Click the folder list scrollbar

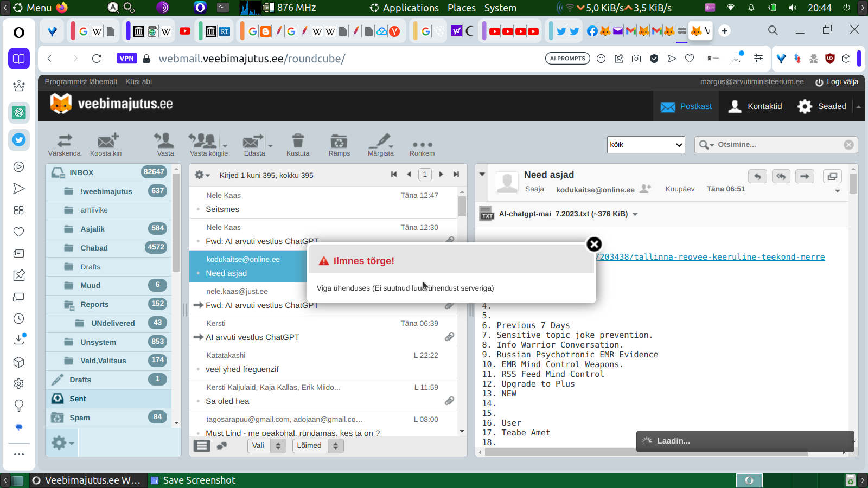coord(176,222)
